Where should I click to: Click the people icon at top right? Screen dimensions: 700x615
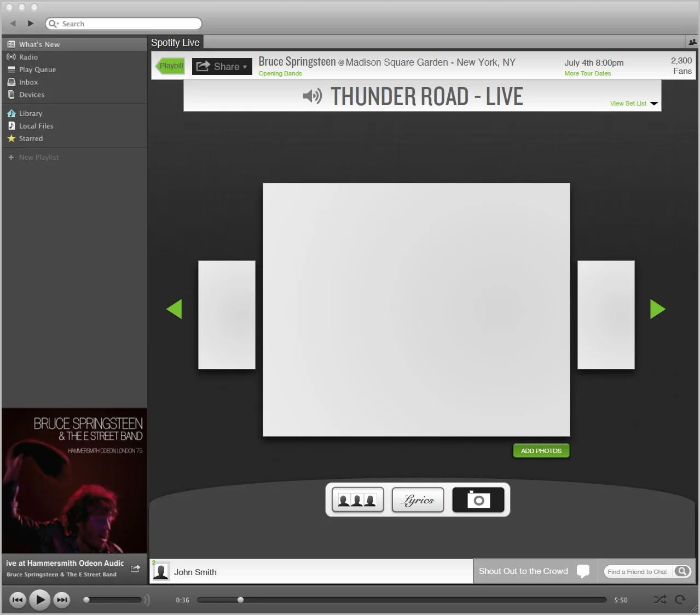pyautogui.click(x=692, y=42)
